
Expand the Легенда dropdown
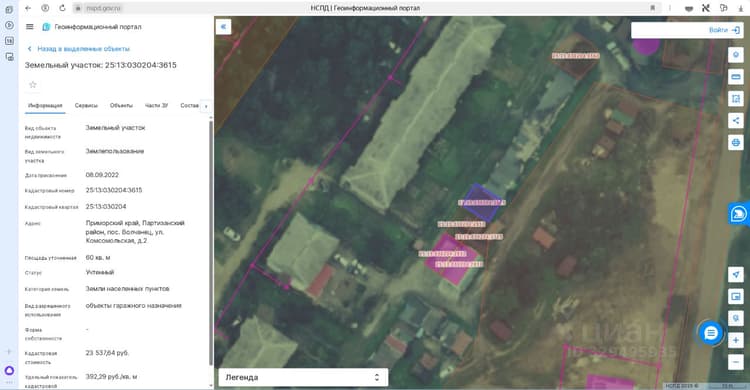pyautogui.click(x=303, y=377)
